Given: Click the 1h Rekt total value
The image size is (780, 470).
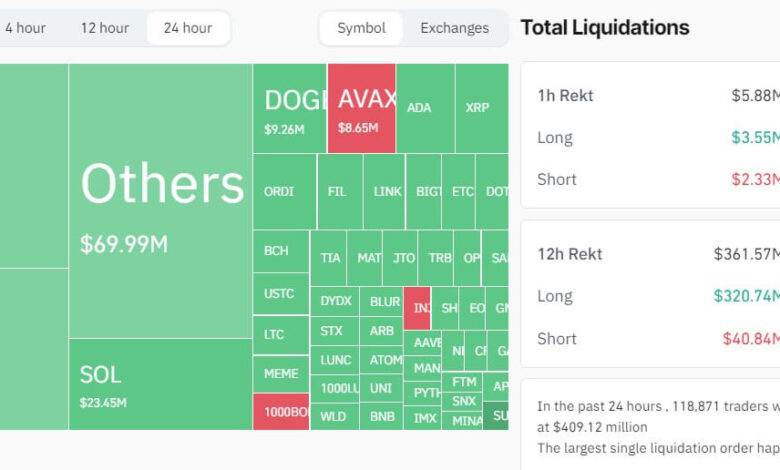Looking at the screenshot, I should tap(754, 95).
